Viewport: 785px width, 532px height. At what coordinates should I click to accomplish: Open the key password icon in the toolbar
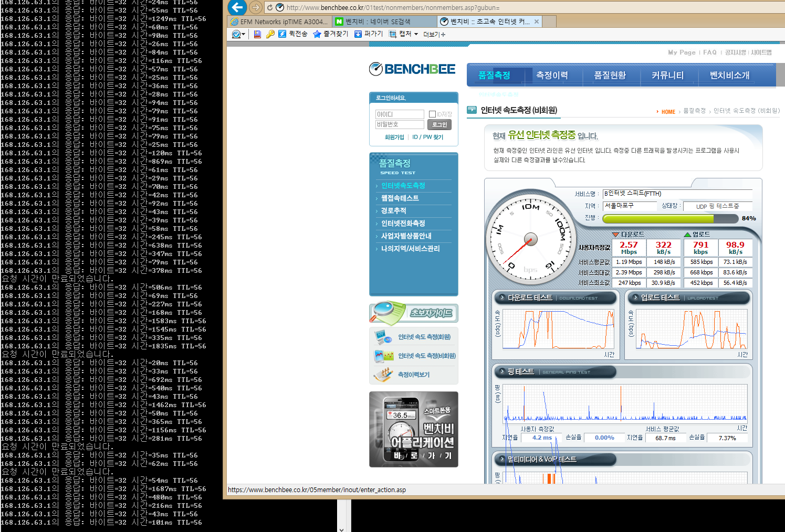(270, 34)
